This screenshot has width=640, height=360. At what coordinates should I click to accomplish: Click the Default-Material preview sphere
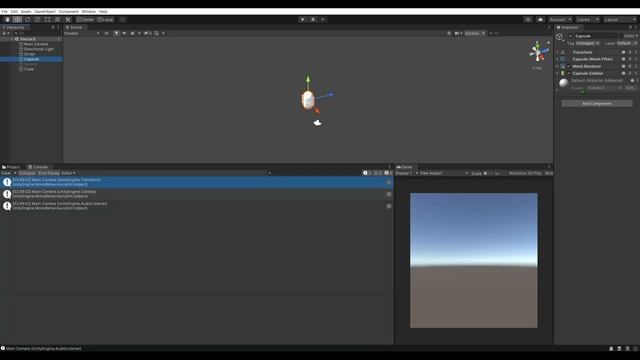point(564,83)
